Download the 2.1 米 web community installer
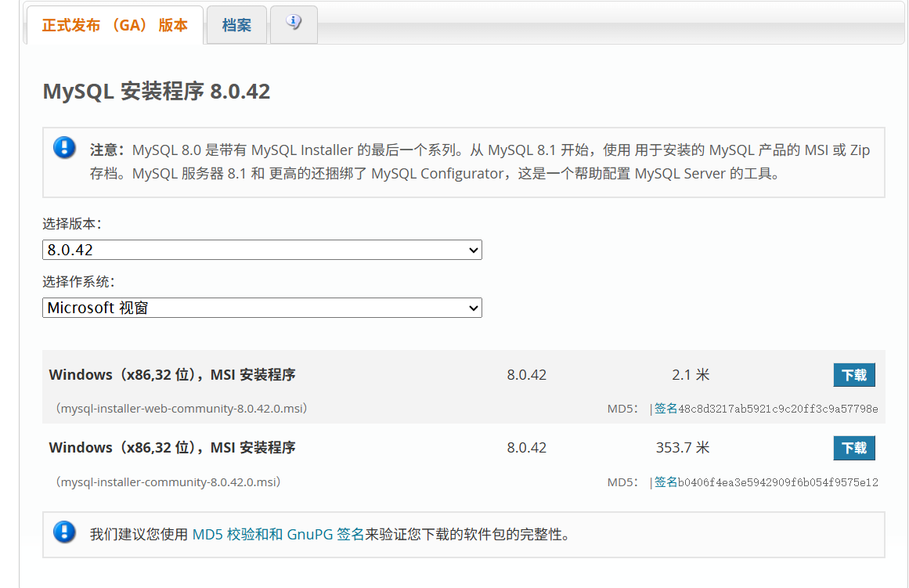This screenshot has height=588, width=909. 854,375
